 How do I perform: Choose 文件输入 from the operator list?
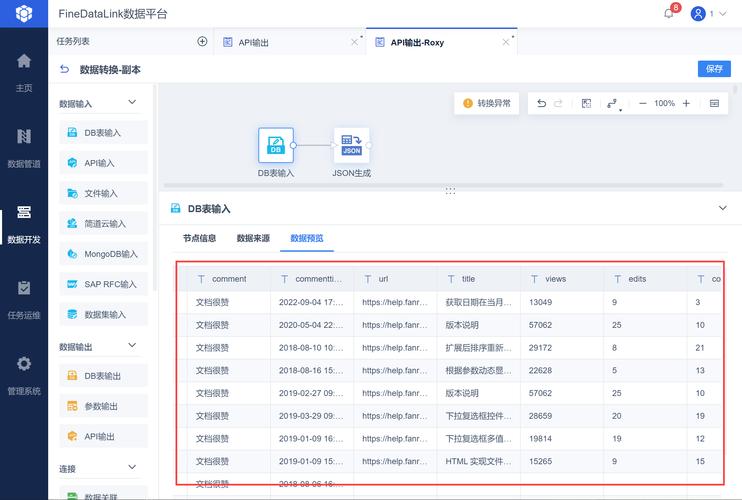pyautogui.click(x=103, y=193)
